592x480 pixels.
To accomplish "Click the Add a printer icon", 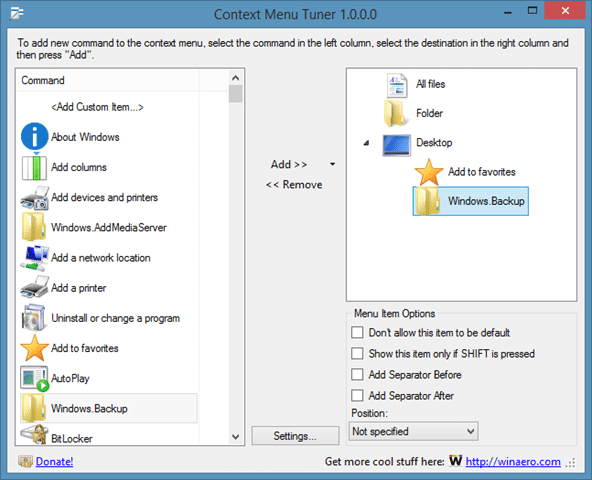I will click(x=34, y=288).
